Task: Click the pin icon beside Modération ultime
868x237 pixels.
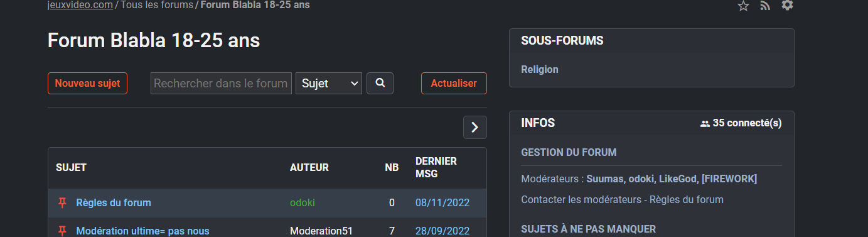Action: coord(62,231)
